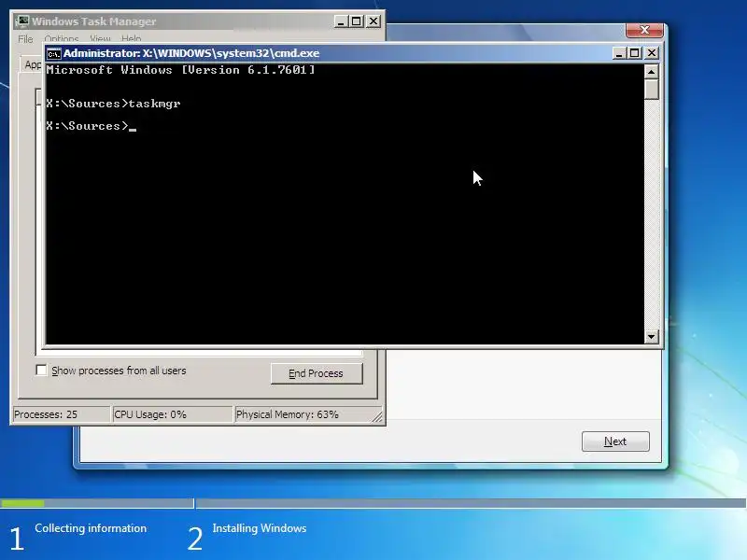Click the End Process button
747x560 pixels.
pyautogui.click(x=317, y=373)
